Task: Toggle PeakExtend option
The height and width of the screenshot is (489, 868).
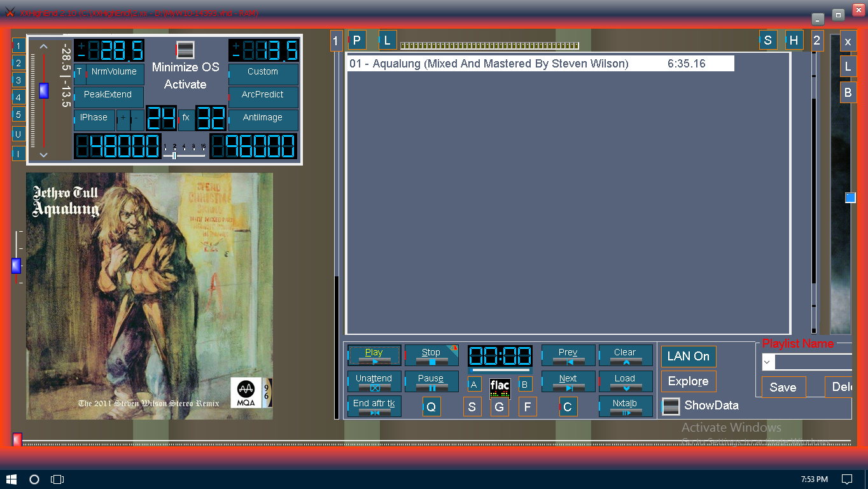Action: [109, 97]
